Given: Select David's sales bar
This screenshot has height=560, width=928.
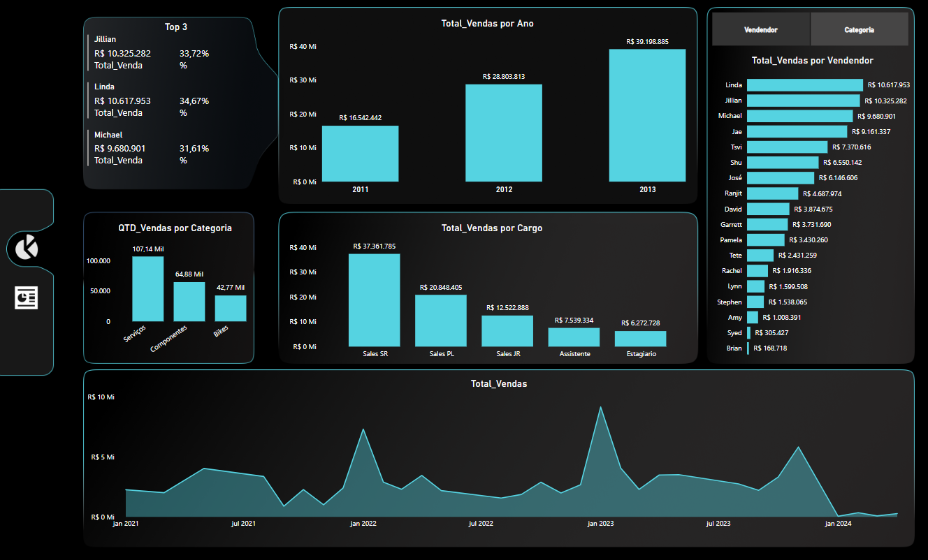Looking at the screenshot, I should pos(768,209).
